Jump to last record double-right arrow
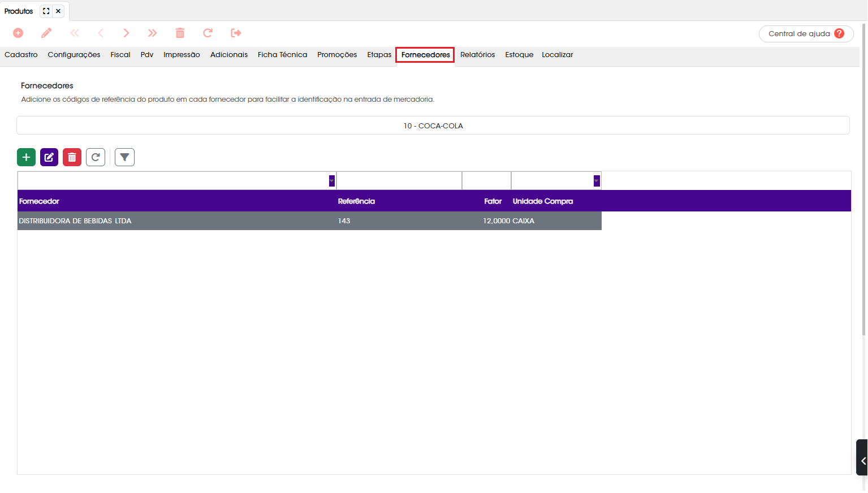 click(153, 33)
